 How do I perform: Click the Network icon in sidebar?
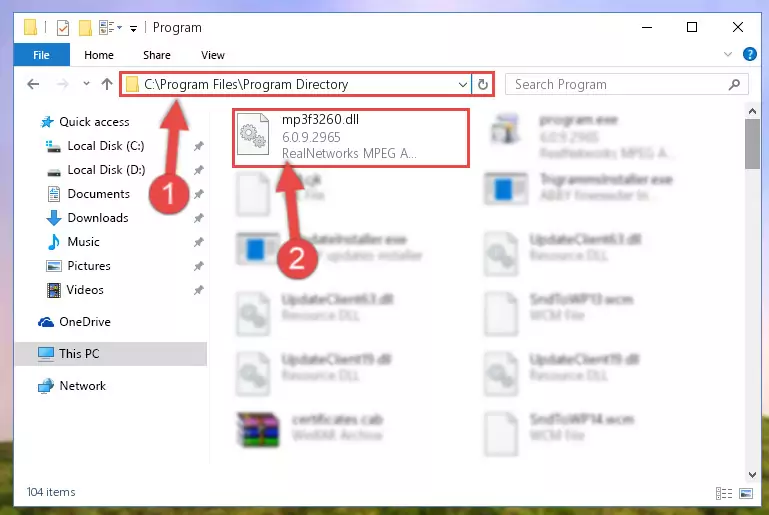pyautogui.click(x=46, y=386)
